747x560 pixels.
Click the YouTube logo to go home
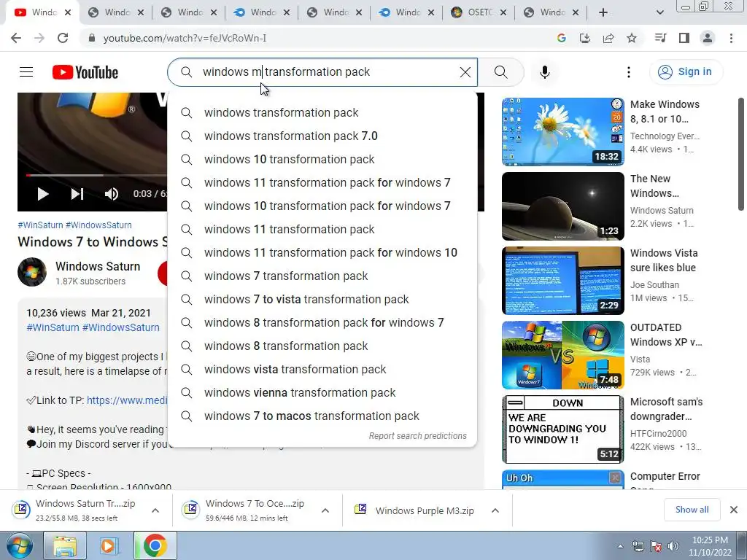click(85, 72)
